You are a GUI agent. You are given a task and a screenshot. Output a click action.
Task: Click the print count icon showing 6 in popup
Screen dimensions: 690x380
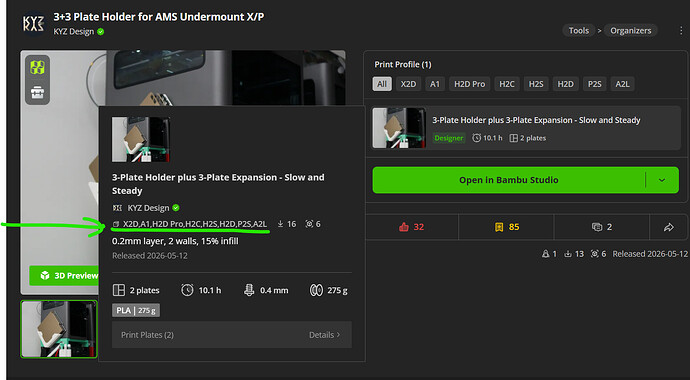point(309,224)
